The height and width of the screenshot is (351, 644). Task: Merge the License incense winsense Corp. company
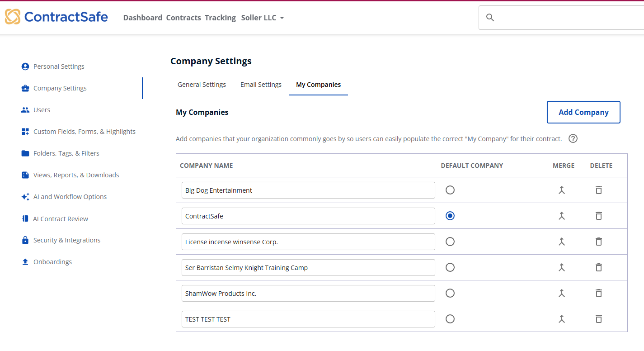click(x=562, y=242)
